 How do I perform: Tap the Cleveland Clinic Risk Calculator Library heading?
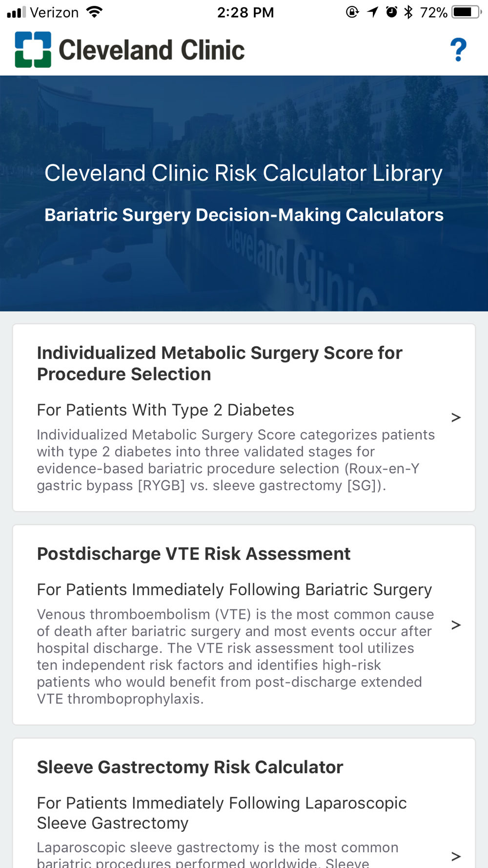point(244,173)
